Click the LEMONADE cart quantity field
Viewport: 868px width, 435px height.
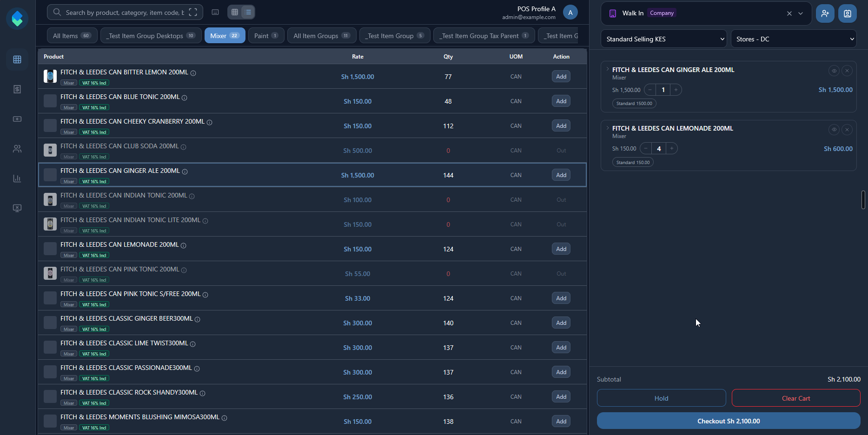click(x=659, y=148)
